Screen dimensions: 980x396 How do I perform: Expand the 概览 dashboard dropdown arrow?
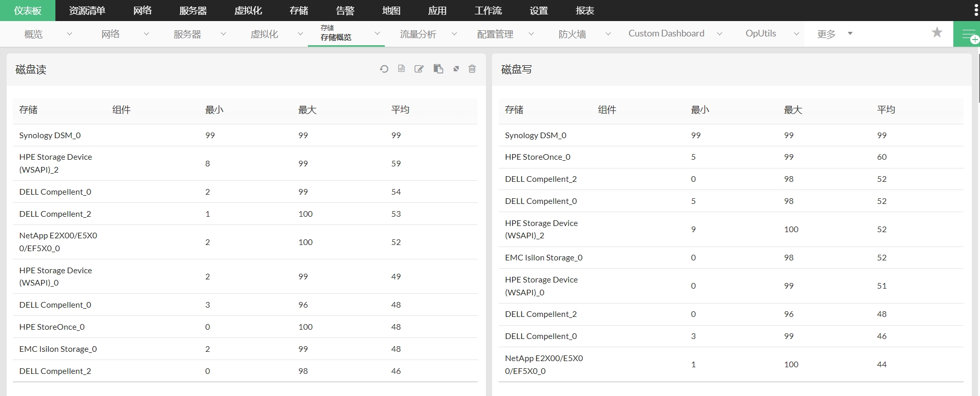point(69,34)
